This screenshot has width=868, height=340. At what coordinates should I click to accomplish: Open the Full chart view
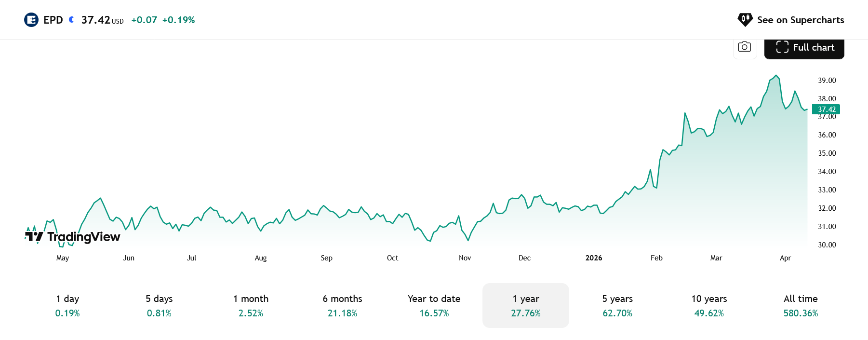point(804,48)
